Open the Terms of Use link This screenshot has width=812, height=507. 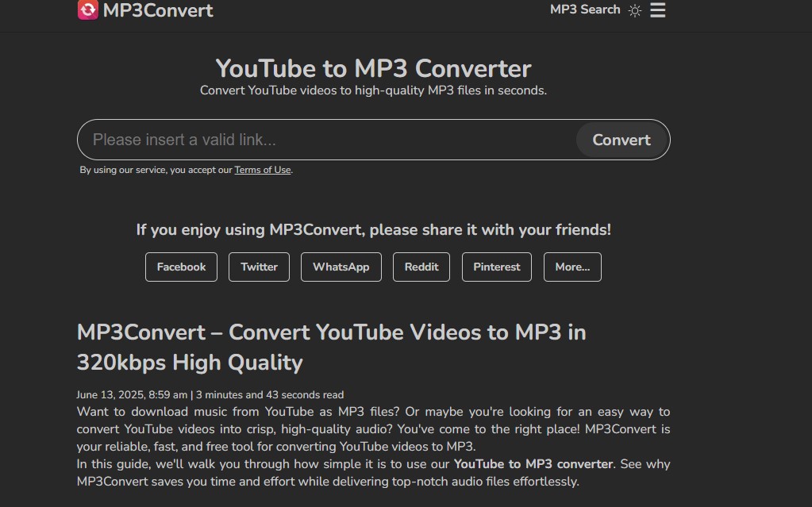tap(263, 170)
